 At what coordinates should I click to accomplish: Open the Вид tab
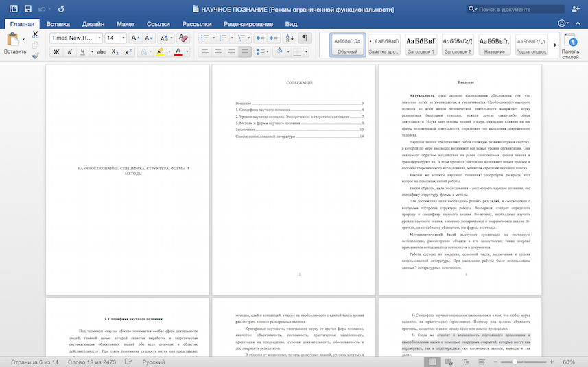[291, 24]
